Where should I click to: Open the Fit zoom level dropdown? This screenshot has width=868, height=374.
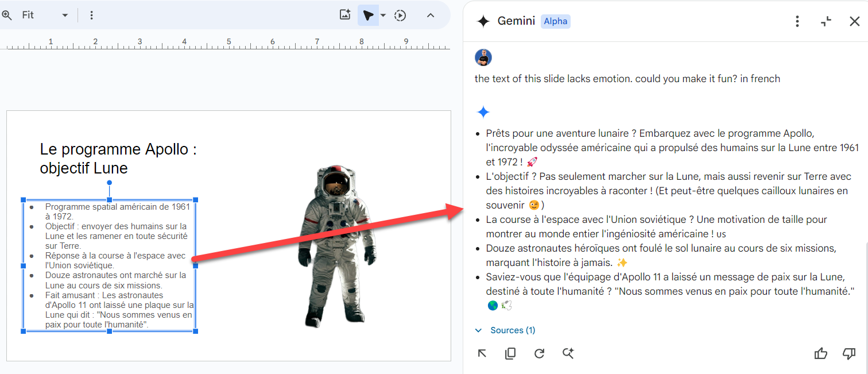45,16
